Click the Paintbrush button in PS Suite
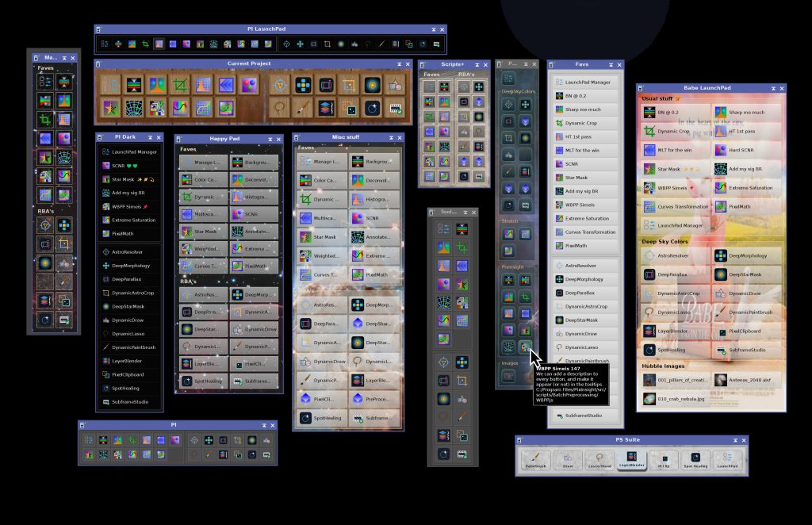Viewport: 812px width, 525px height. coord(535,459)
